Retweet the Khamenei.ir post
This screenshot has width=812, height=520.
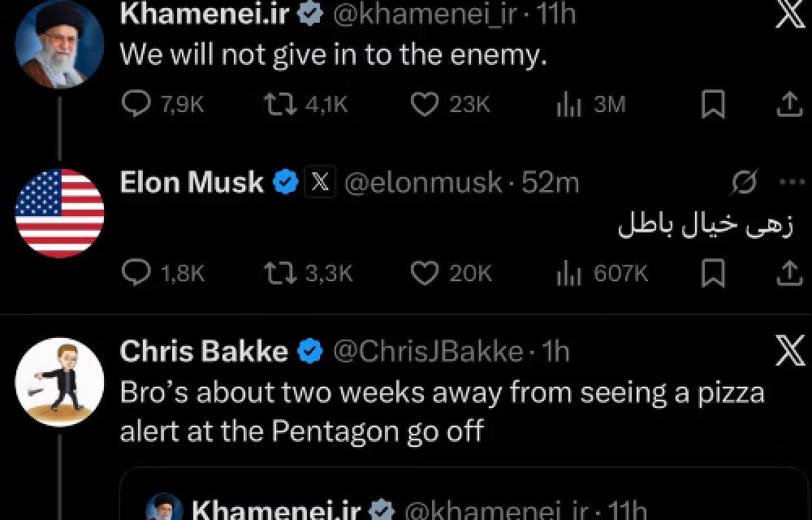click(279, 105)
